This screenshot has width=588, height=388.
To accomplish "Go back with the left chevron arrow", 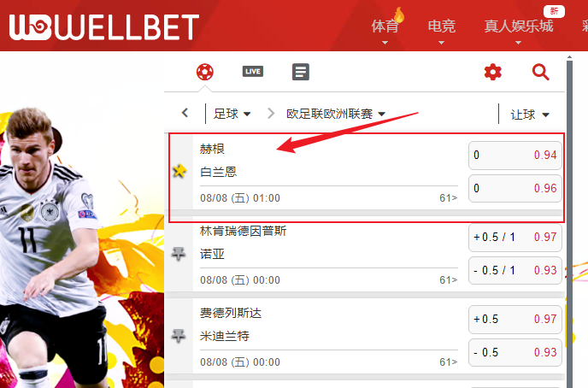I will (x=185, y=113).
